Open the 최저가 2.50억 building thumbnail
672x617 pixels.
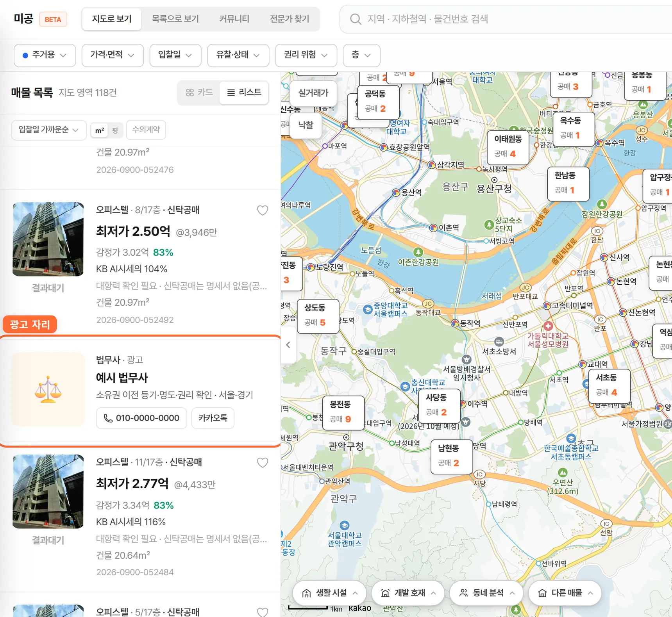pos(48,239)
